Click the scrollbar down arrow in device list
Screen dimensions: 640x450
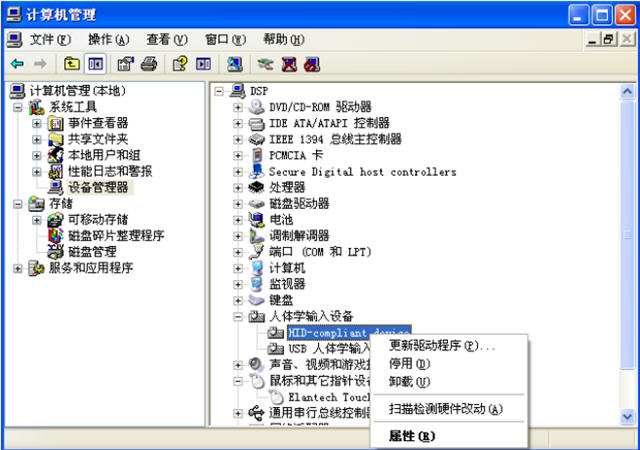[627, 417]
